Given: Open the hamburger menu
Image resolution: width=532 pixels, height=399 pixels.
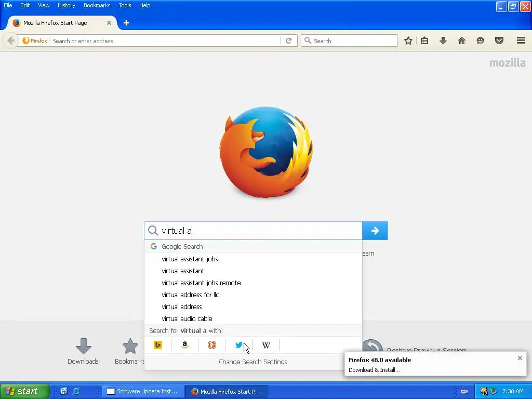Looking at the screenshot, I should pos(521,41).
